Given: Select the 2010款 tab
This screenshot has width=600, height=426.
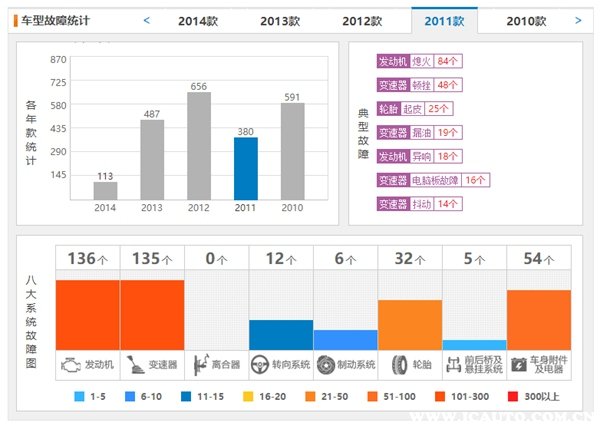Looking at the screenshot, I should (526, 20).
